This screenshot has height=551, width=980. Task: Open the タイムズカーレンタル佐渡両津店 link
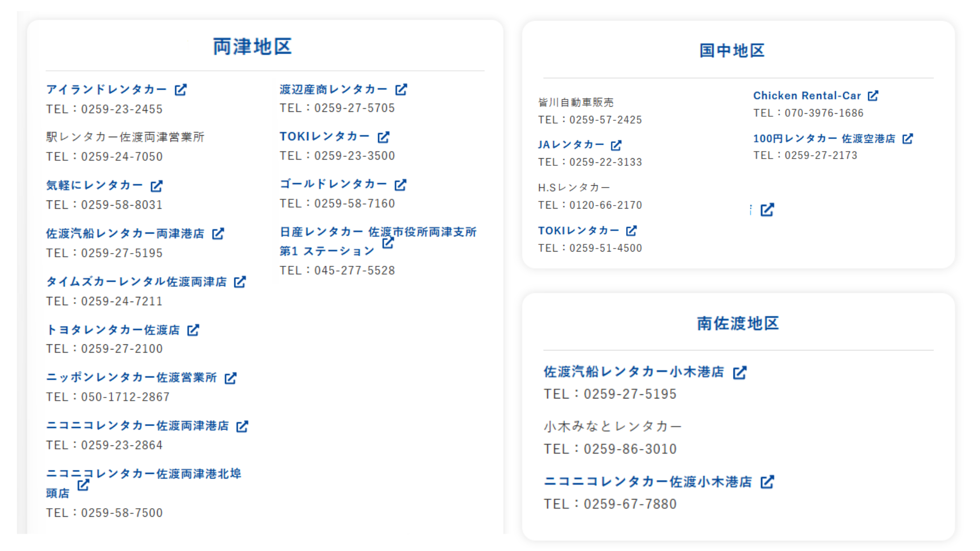click(x=136, y=282)
